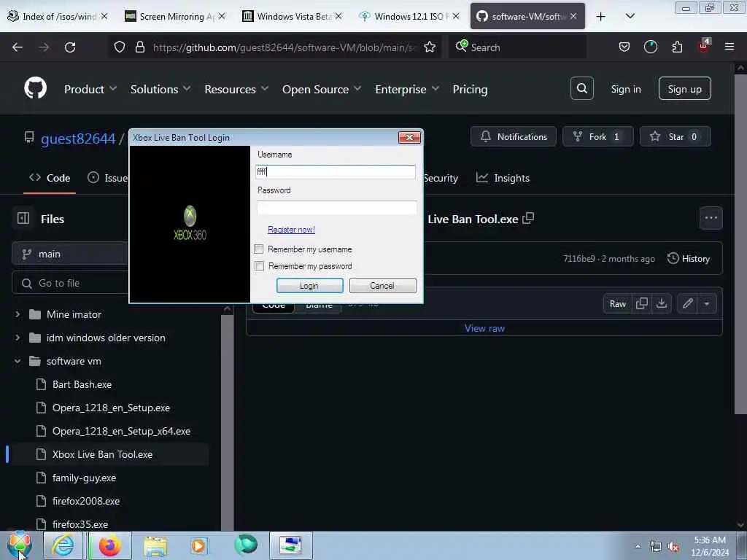Open the edit dropdown arrow beside pencil
The width and height of the screenshot is (747, 560).
(707, 303)
